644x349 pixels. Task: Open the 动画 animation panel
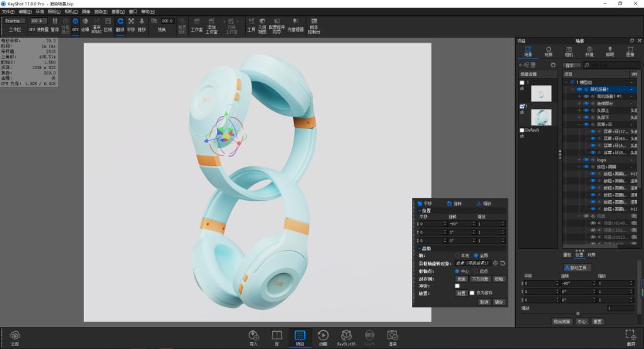323,338
